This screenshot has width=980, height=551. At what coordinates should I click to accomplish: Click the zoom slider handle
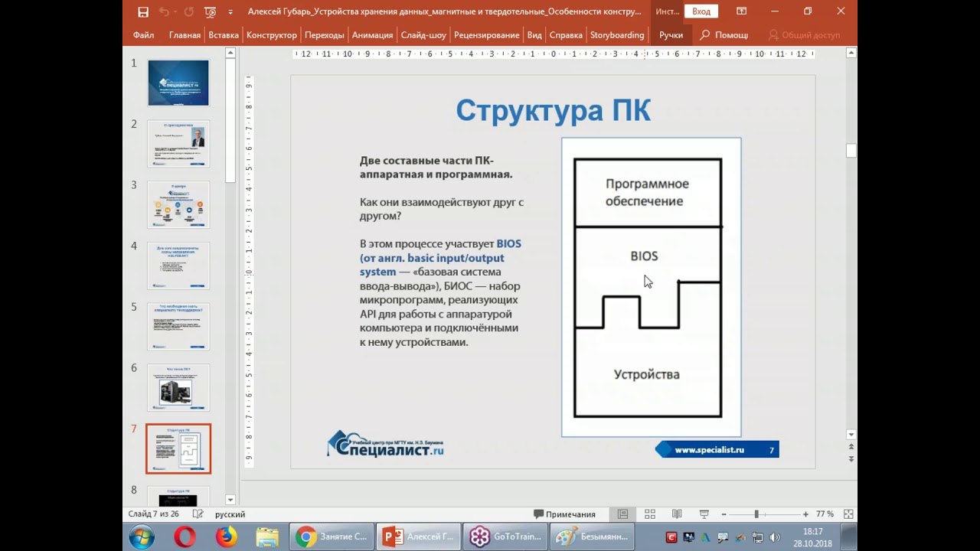pyautogui.click(x=756, y=514)
